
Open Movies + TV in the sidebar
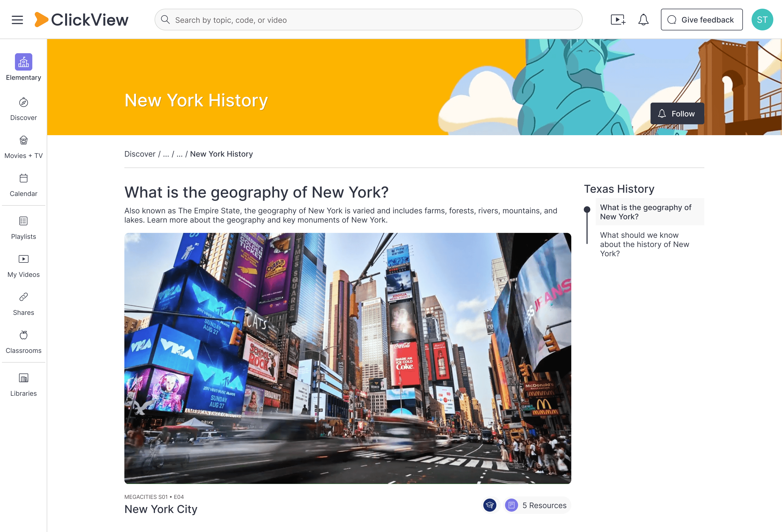click(x=24, y=147)
